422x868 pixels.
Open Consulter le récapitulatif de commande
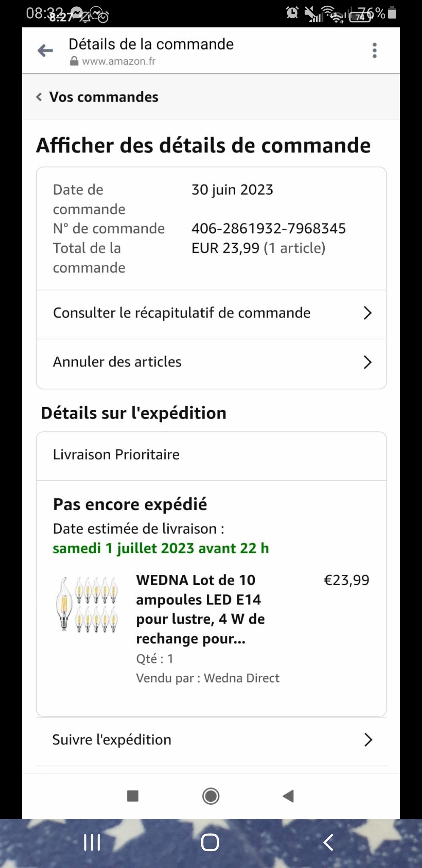click(x=182, y=313)
